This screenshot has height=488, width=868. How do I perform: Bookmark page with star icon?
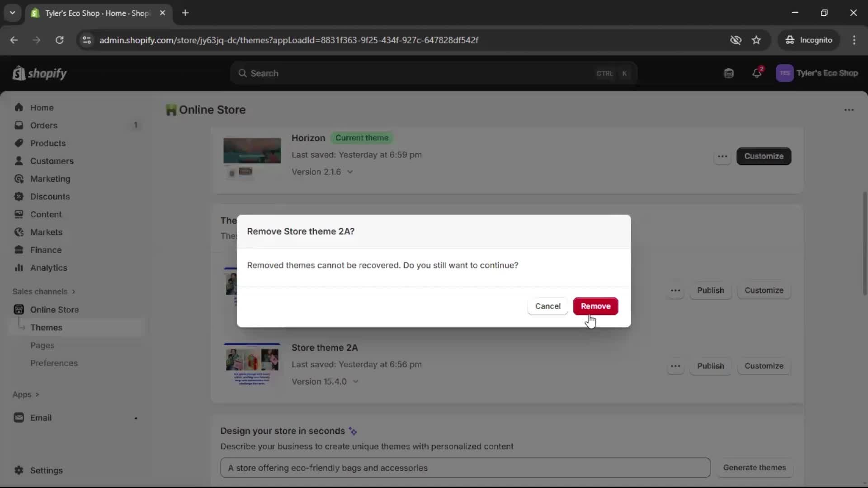(x=756, y=40)
